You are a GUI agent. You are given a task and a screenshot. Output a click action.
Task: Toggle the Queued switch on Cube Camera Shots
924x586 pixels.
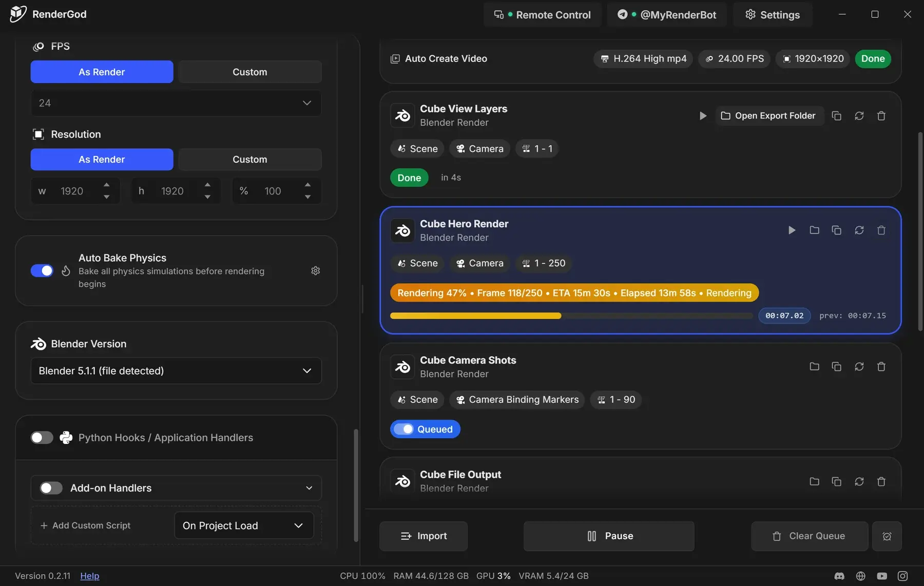(403, 429)
